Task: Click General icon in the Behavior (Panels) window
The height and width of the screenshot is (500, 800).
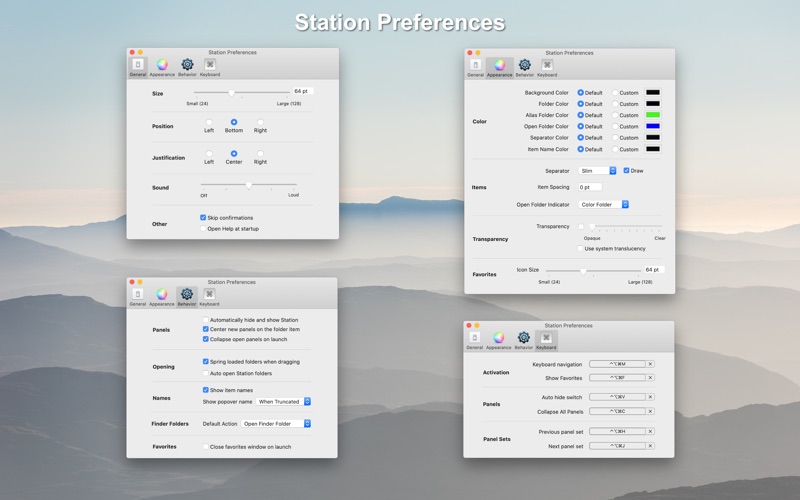Action: [137, 294]
